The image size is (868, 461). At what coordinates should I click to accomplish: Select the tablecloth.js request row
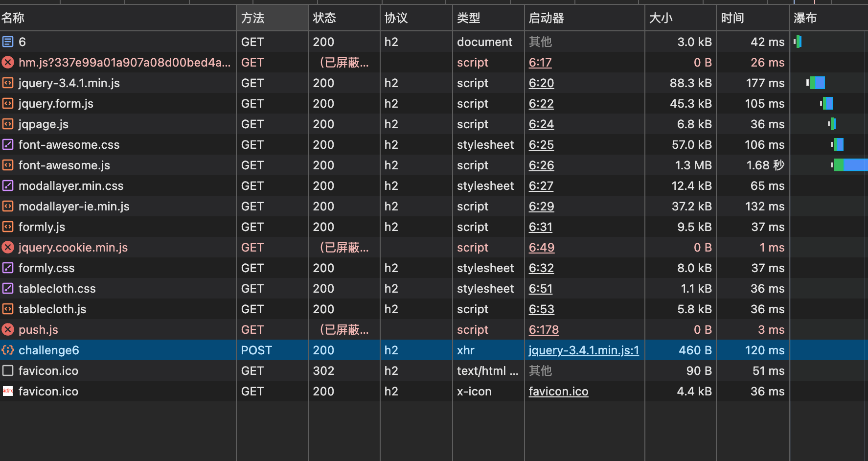point(52,309)
